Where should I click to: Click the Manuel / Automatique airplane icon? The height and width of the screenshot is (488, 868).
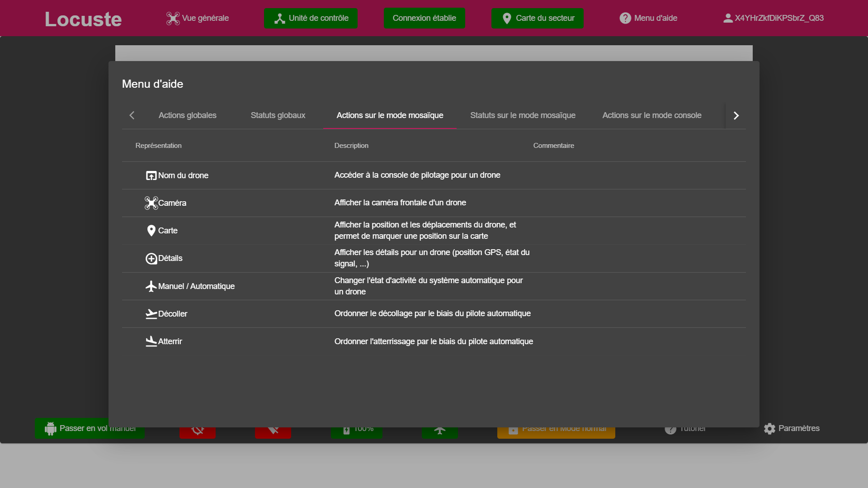[x=151, y=286]
